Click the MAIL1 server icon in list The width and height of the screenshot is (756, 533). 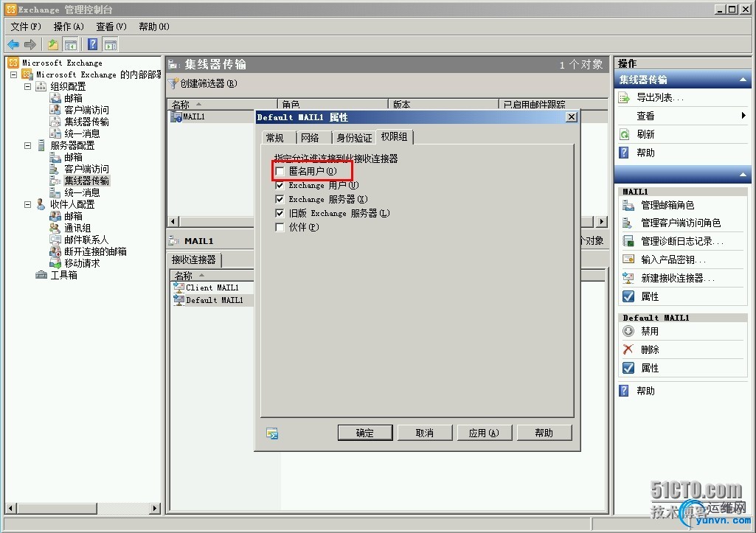[176, 116]
